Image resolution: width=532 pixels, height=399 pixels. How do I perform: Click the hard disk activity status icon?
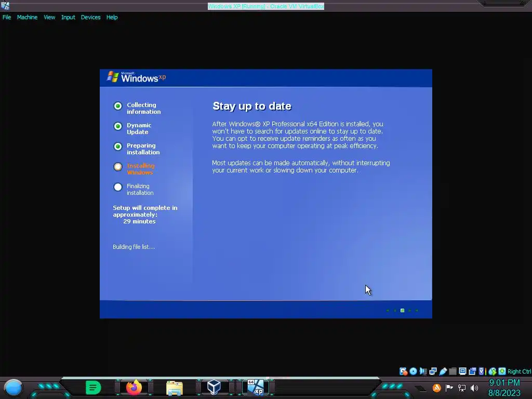tap(403, 371)
